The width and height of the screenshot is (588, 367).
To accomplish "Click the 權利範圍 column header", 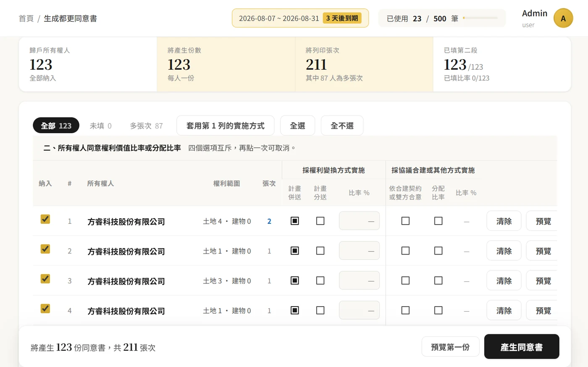I will pos(226,183).
